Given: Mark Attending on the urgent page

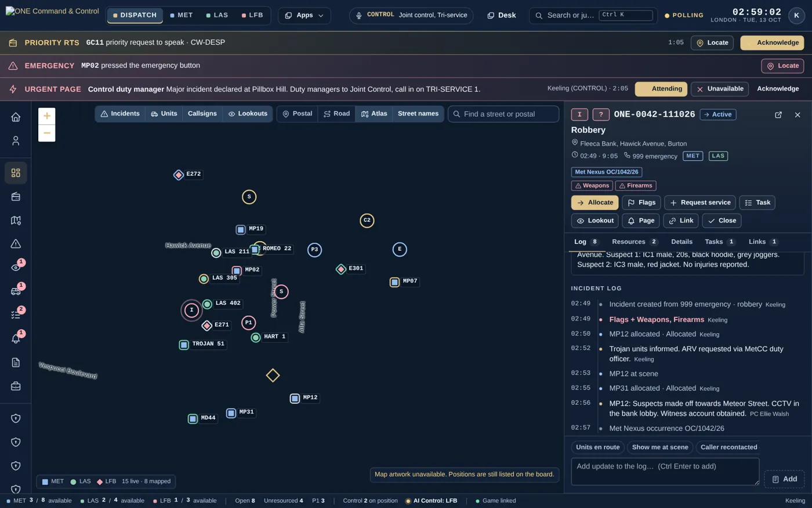Looking at the screenshot, I should point(661,89).
